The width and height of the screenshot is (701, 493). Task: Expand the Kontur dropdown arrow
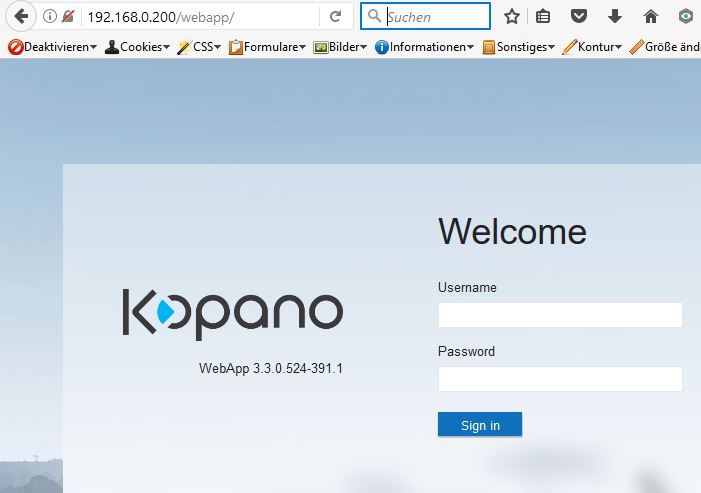tap(618, 47)
